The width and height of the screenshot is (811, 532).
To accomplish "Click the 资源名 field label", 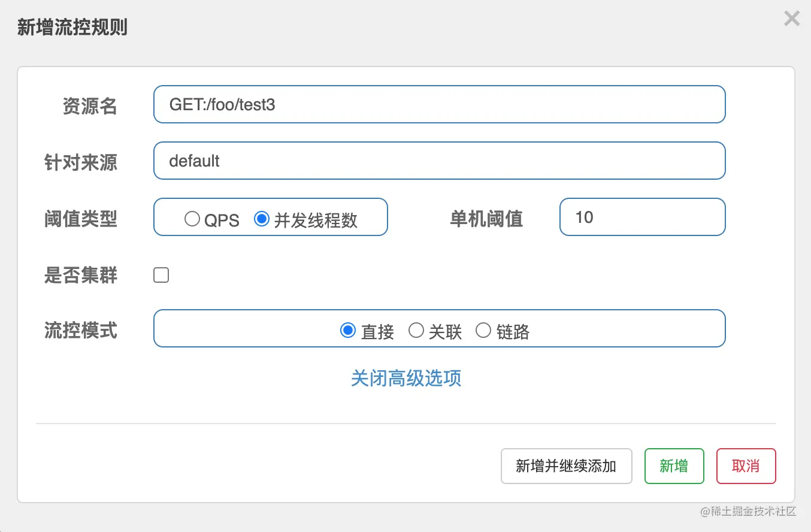I will pos(90,106).
